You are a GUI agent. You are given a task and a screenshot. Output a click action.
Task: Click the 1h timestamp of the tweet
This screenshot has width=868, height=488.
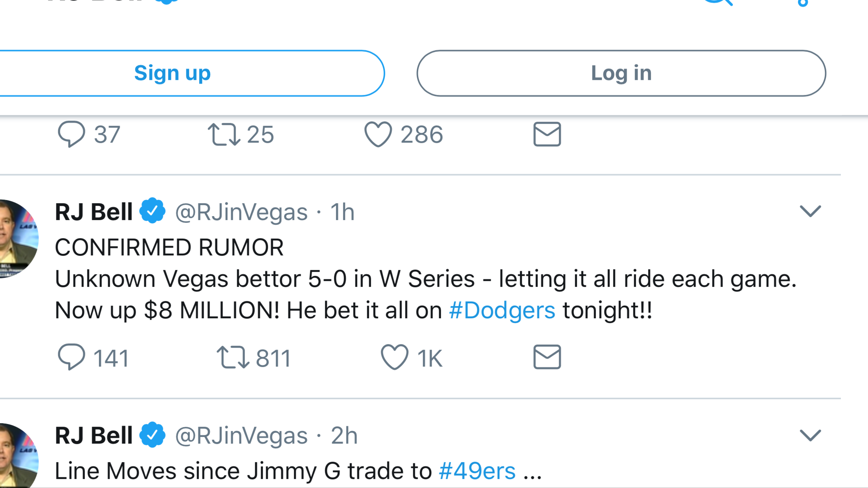(x=342, y=212)
